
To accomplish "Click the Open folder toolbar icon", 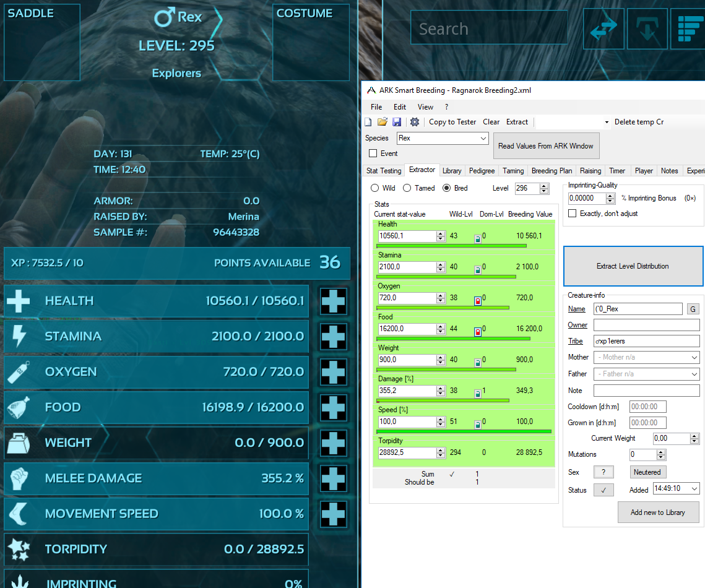I will pyautogui.click(x=382, y=122).
